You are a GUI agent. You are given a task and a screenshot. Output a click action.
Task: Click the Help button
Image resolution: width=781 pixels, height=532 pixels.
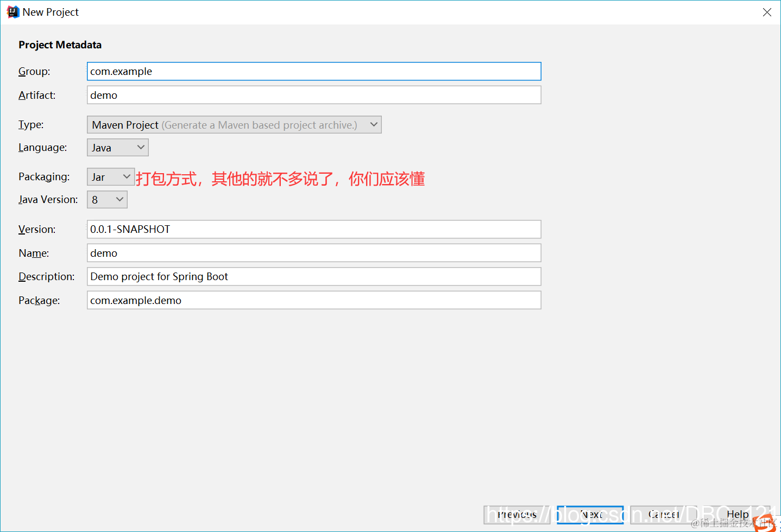click(x=737, y=515)
